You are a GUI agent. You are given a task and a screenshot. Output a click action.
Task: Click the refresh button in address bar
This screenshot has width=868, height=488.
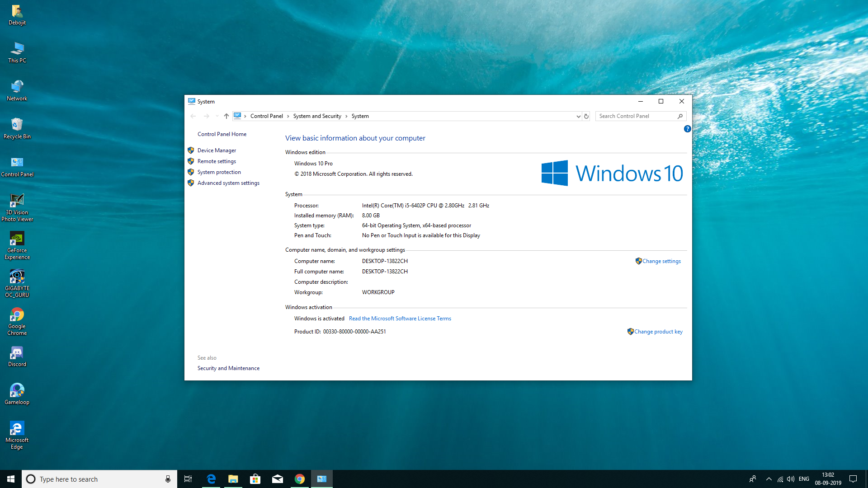click(586, 116)
